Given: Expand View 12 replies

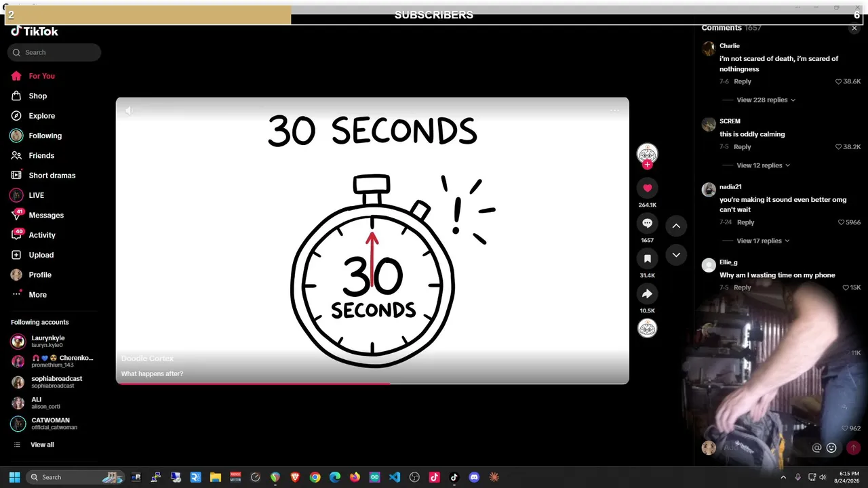Looking at the screenshot, I should pos(764,165).
